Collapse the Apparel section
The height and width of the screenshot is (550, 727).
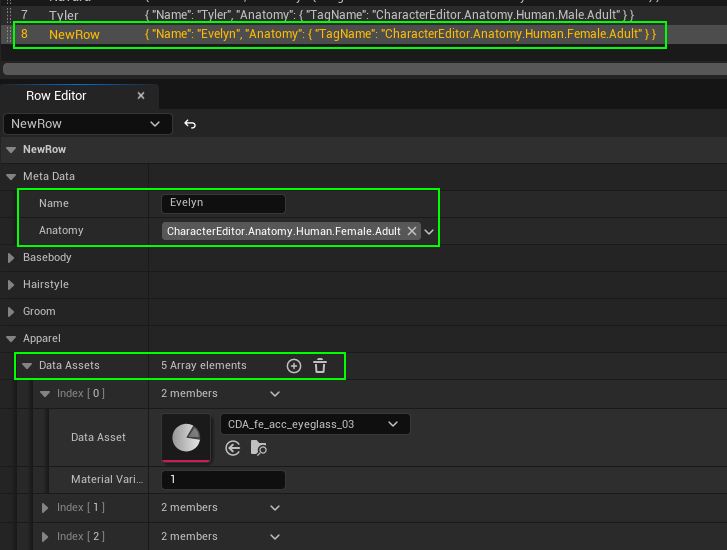click(12, 339)
